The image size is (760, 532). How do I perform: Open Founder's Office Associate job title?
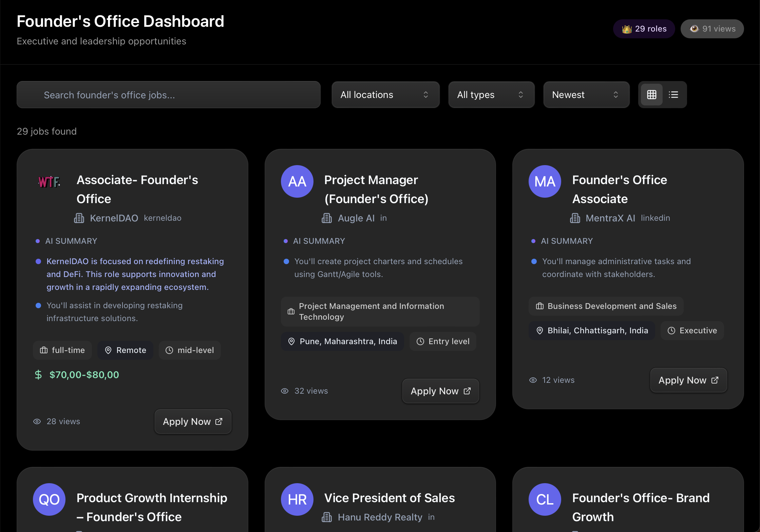(x=620, y=189)
